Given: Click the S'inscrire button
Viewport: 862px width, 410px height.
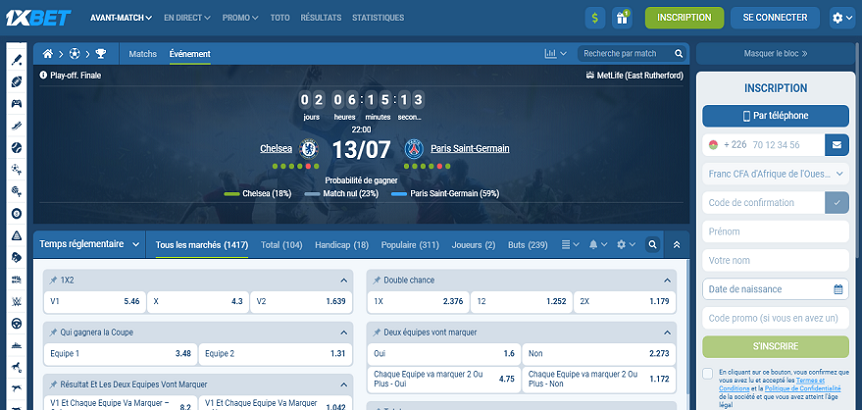Looking at the screenshot, I should (x=776, y=347).
